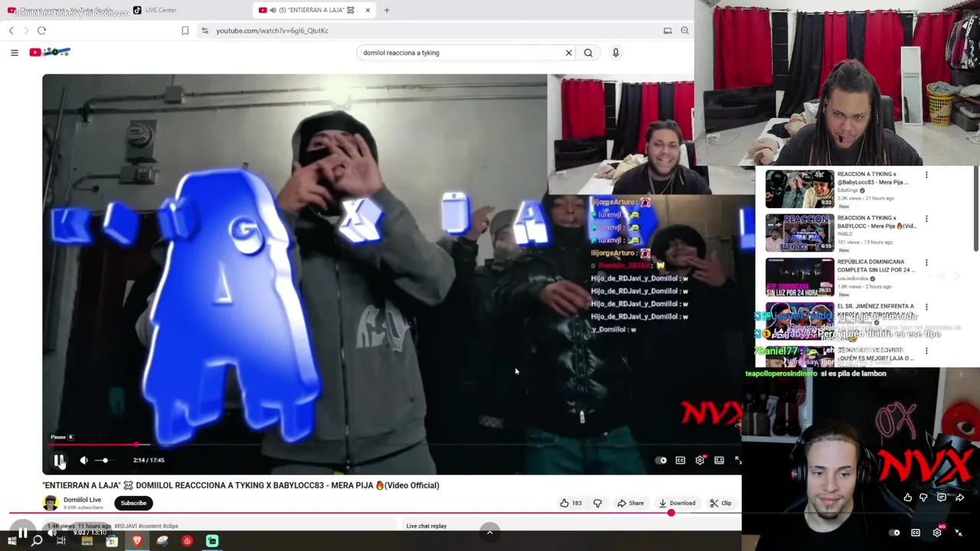
Task: Open the Clip scissors option
Action: 720,503
